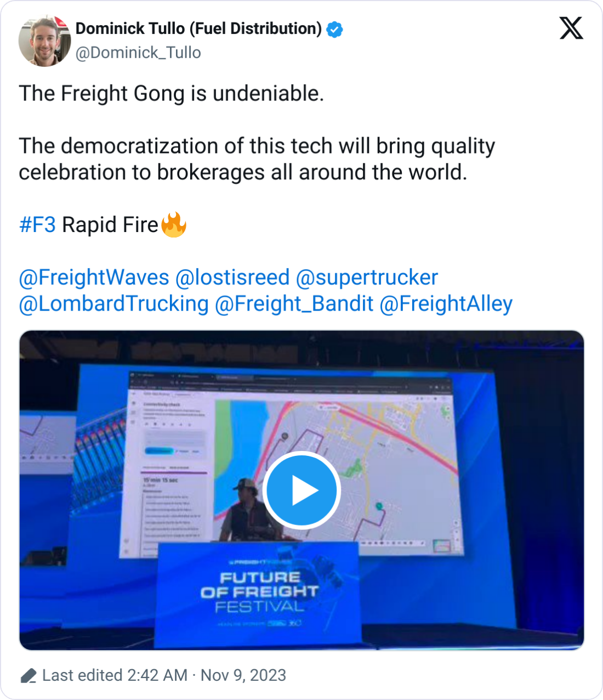Click the text 'The Freight Gong is undeniable.'
This screenshot has width=603, height=700.
tap(172, 94)
